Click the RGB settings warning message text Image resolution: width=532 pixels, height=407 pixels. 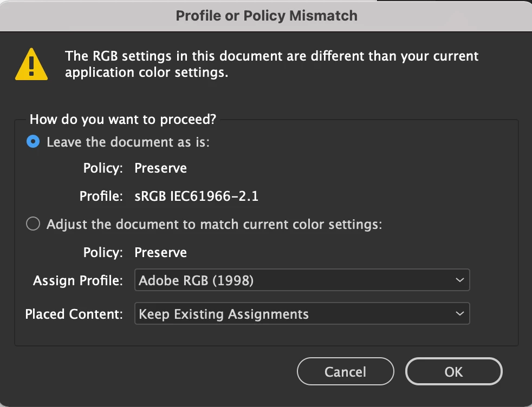pos(271,64)
